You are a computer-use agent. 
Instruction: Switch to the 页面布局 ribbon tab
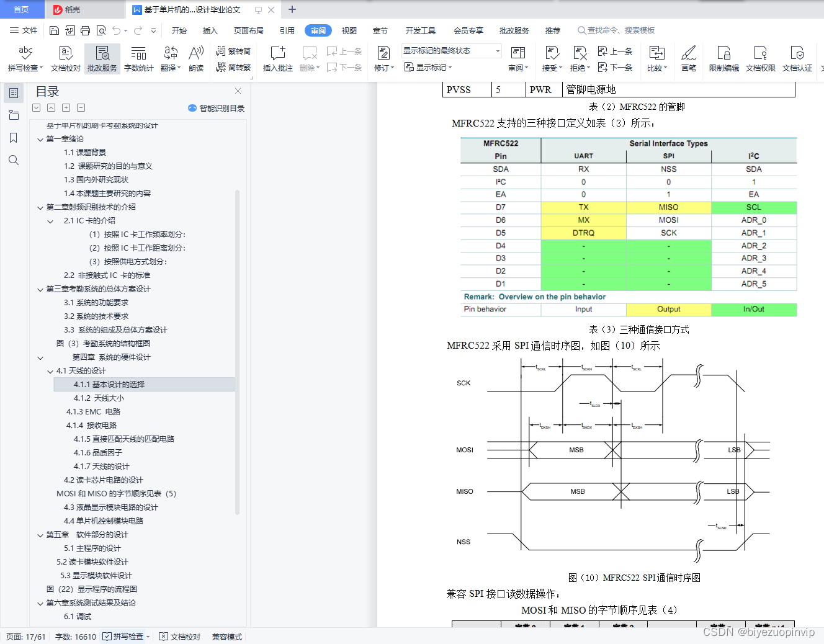coord(249,30)
